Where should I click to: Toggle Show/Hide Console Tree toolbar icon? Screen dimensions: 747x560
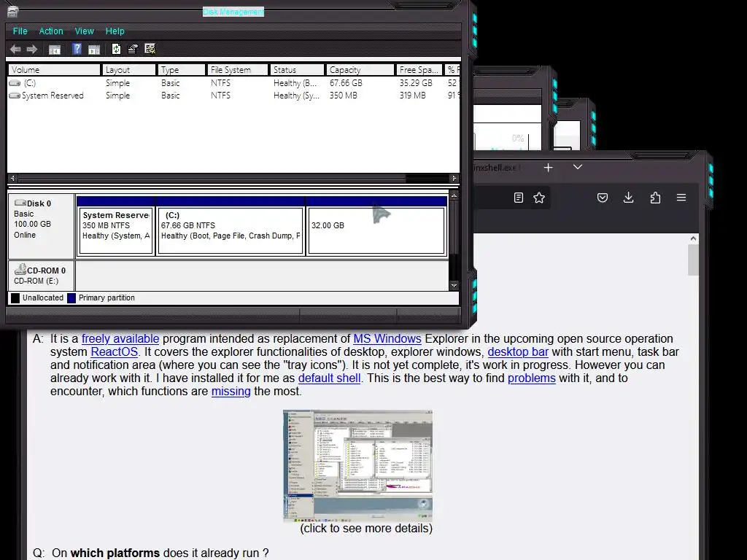pos(55,49)
